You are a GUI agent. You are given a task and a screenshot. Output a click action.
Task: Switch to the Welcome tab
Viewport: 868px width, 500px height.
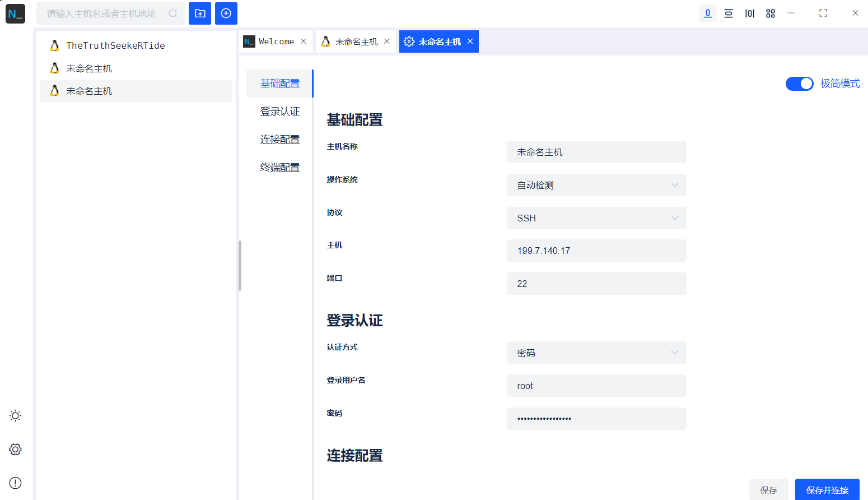tap(276, 41)
